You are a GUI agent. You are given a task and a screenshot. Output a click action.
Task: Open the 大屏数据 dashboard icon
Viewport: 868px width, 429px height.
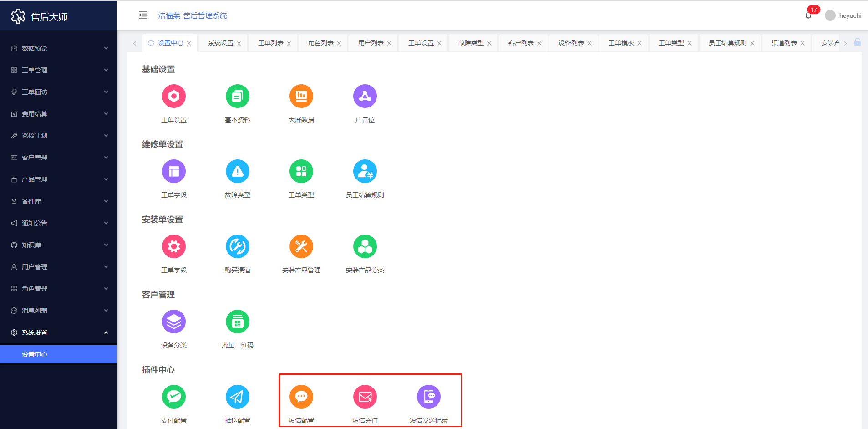tap(301, 96)
